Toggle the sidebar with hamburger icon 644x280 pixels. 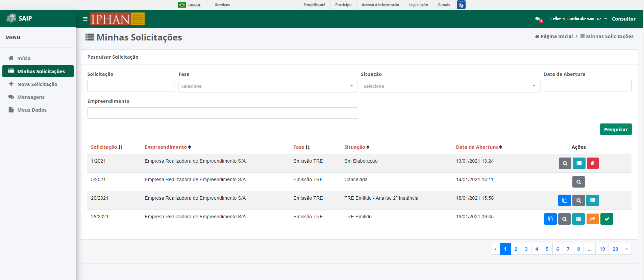tap(85, 19)
